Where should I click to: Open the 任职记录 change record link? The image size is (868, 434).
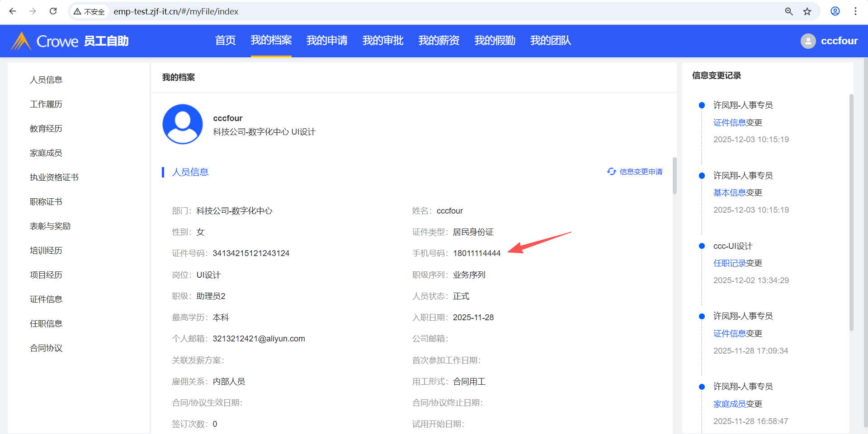(x=729, y=263)
